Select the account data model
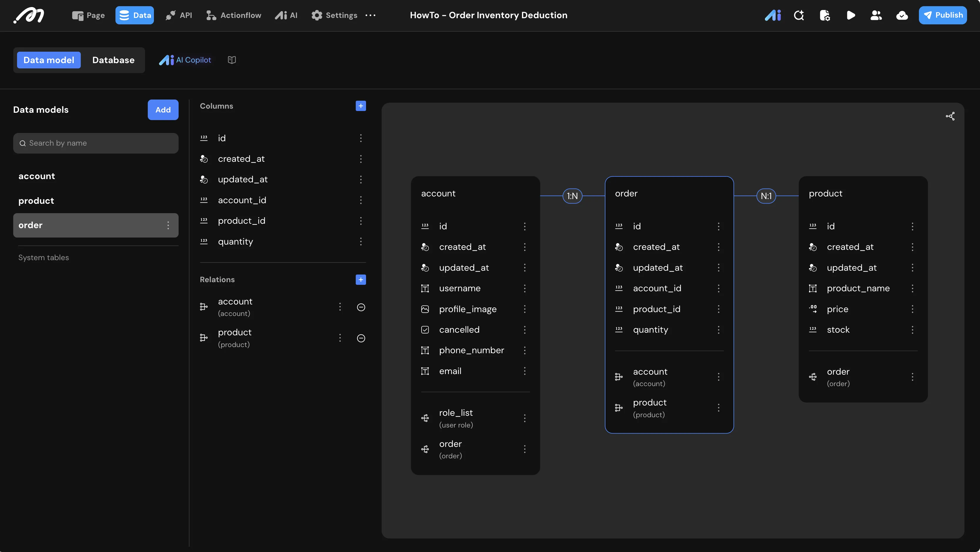 96,176
